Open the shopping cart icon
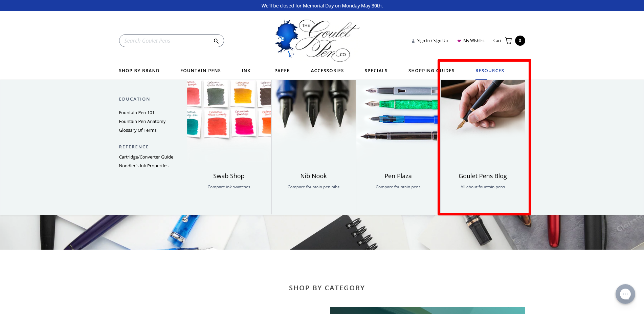 [508, 41]
